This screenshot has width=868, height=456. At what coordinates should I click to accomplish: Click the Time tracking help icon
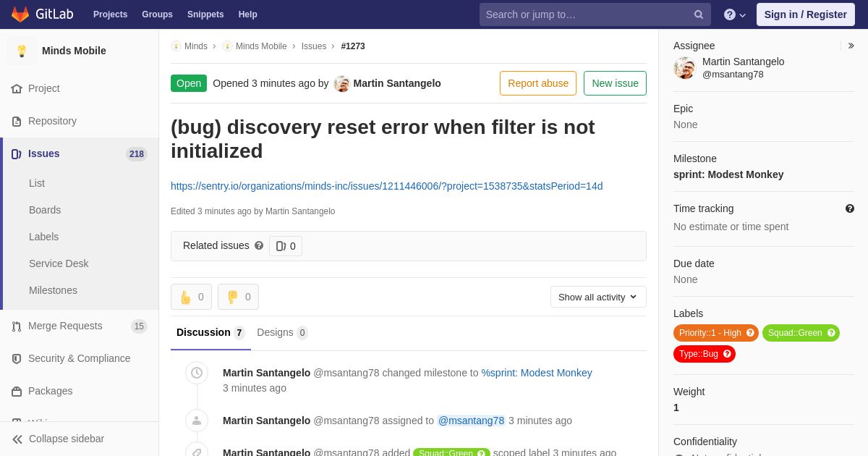click(850, 208)
